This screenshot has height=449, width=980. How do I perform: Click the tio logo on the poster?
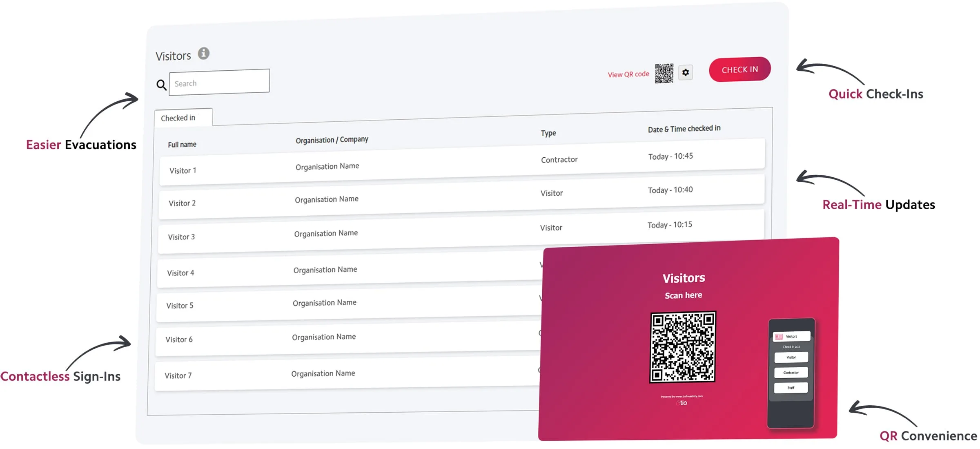pos(682,403)
